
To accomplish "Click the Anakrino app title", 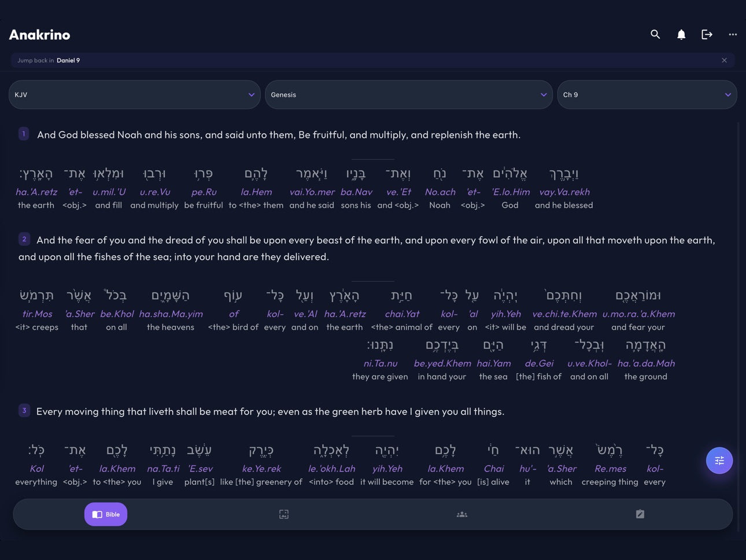I will pyautogui.click(x=40, y=35).
